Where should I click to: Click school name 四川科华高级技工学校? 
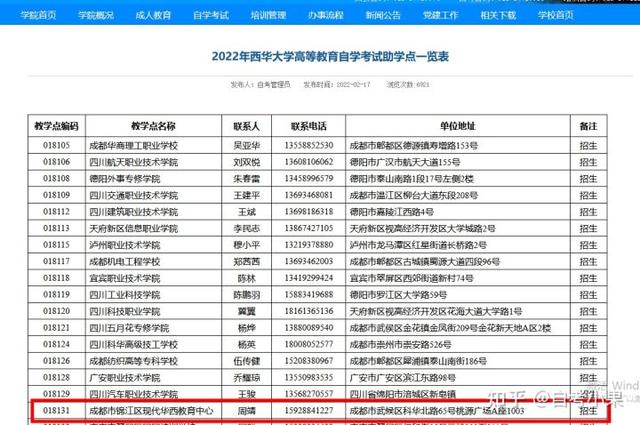pos(133,345)
